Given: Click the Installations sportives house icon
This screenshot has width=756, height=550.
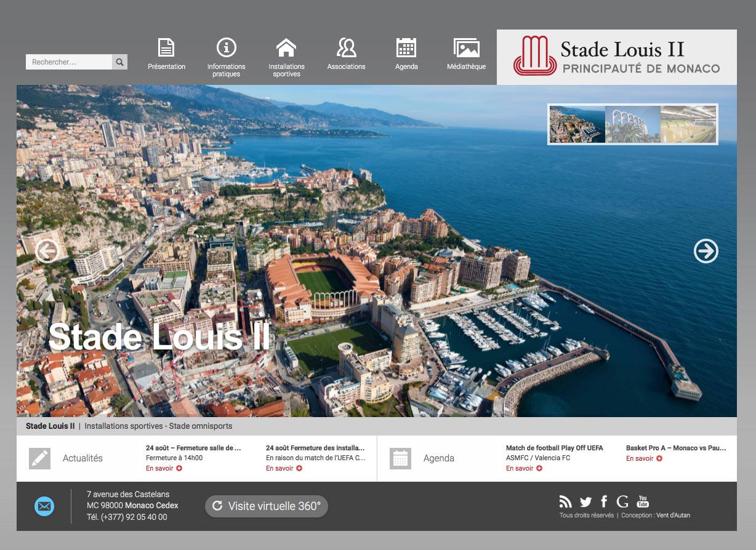Looking at the screenshot, I should pos(286,47).
